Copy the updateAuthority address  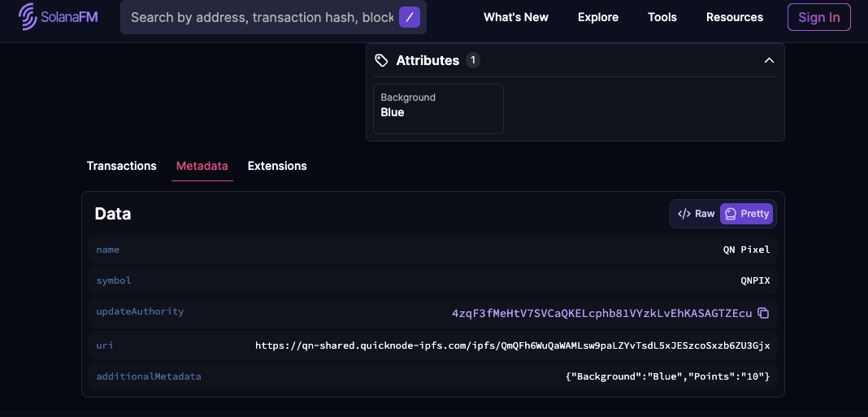pos(763,313)
